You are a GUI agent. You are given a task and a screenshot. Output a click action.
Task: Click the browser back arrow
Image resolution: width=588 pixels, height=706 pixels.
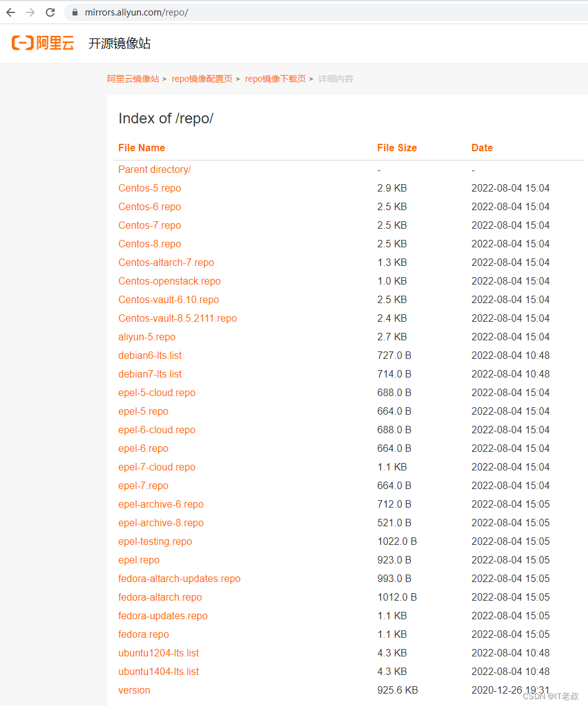click(x=11, y=12)
